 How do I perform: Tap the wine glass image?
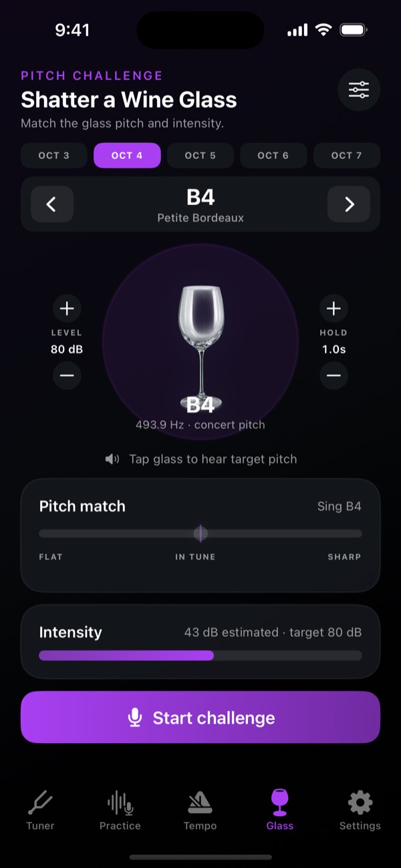200,342
